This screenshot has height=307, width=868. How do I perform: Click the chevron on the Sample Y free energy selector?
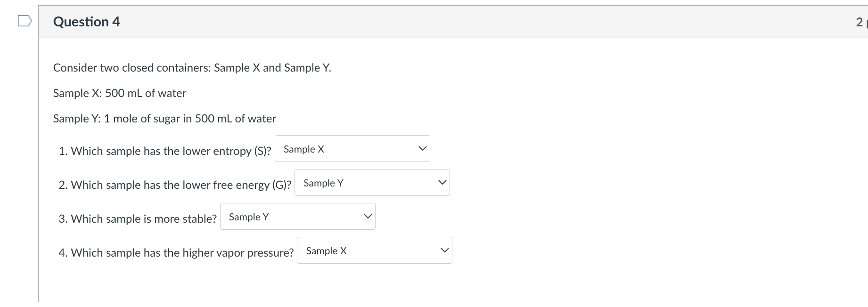(442, 181)
